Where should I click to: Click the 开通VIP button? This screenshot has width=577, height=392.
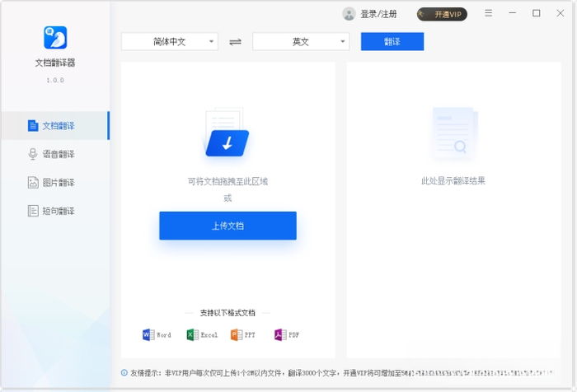click(442, 14)
